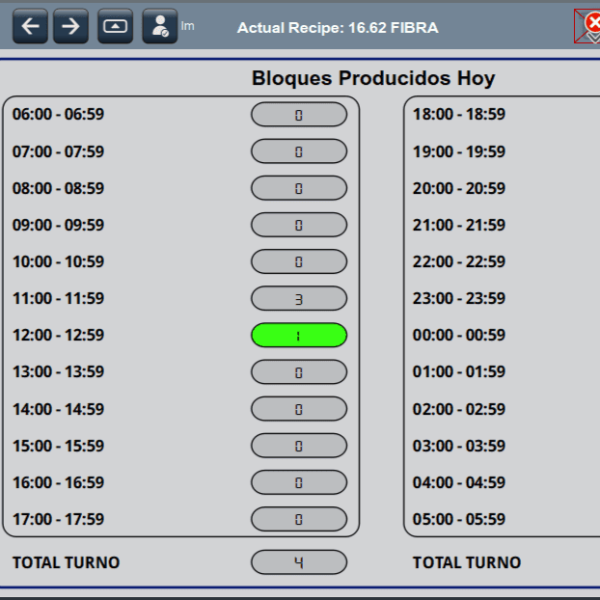Click the 05:00 - 05:59 label
The width and height of the screenshot is (600, 600).
point(459,519)
